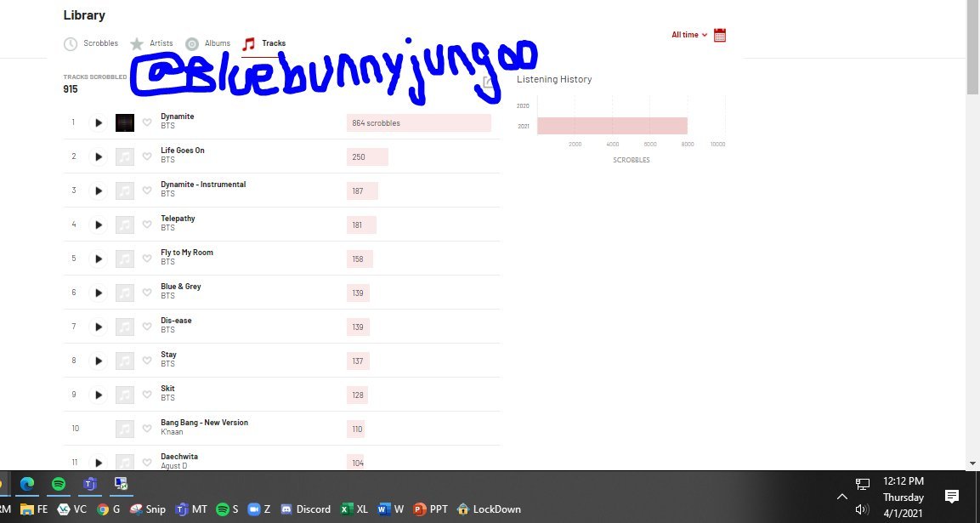
Task: Open the S Spotify taskbar shortcut
Action: point(227,509)
